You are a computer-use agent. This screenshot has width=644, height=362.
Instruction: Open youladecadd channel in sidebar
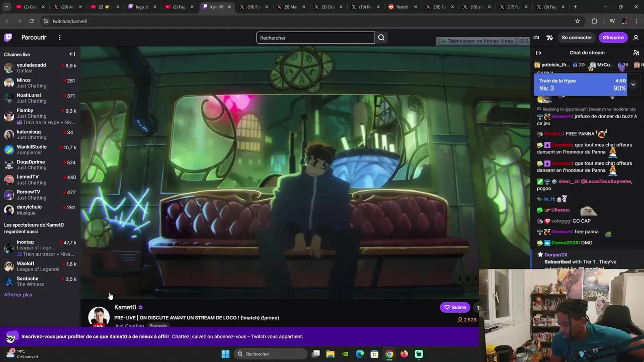[x=40, y=68]
